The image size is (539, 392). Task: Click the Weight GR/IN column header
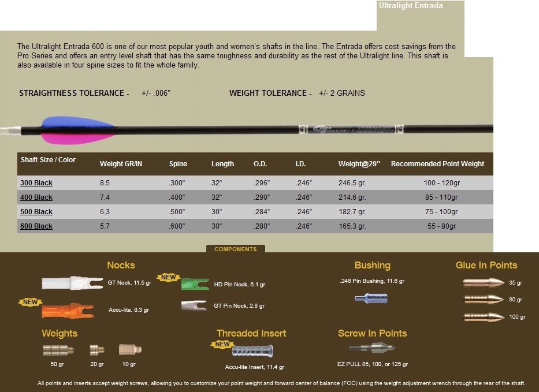[x=121, y=164]
